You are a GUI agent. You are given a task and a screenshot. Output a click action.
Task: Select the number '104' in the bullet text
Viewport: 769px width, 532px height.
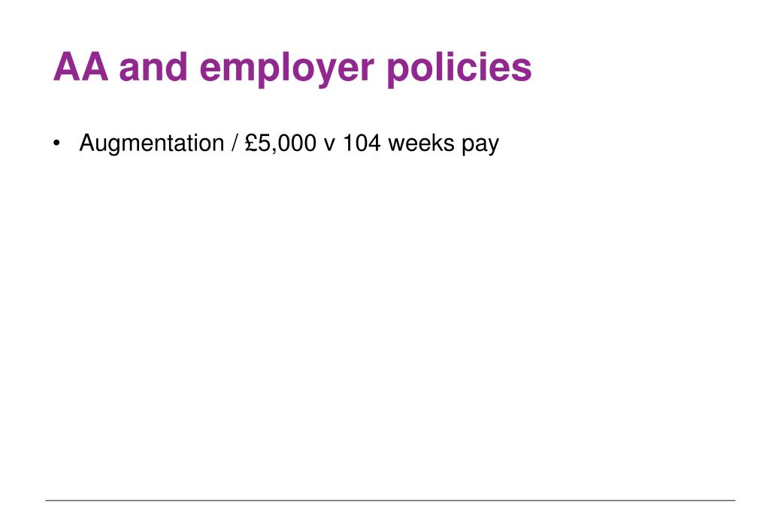tap(362, 144)
